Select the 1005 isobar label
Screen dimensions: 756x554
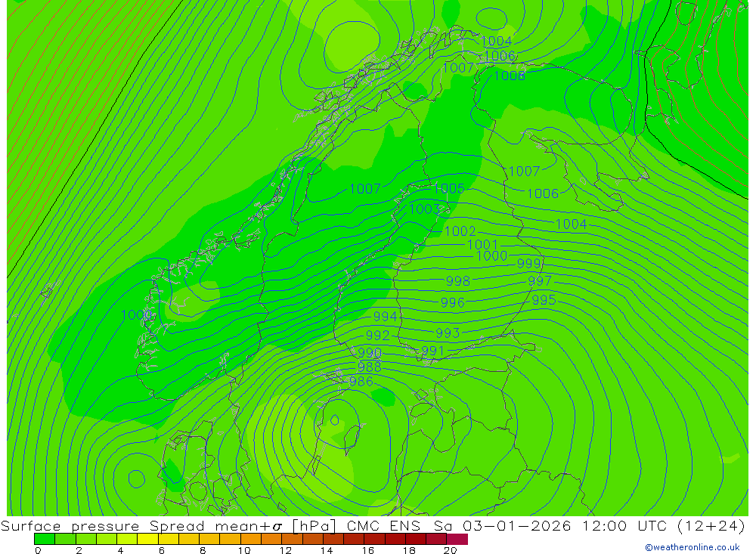pyautogui.click(x=449, y=188)
